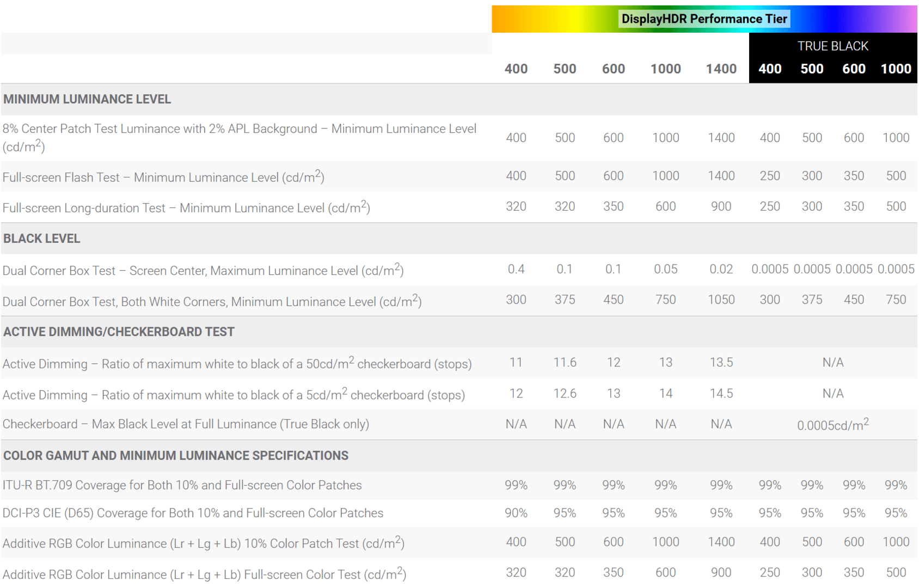919x588 pixels.
Task: Click the 0.0005cd/m² checkerboard black level value
Action: [x=832, y=425]
